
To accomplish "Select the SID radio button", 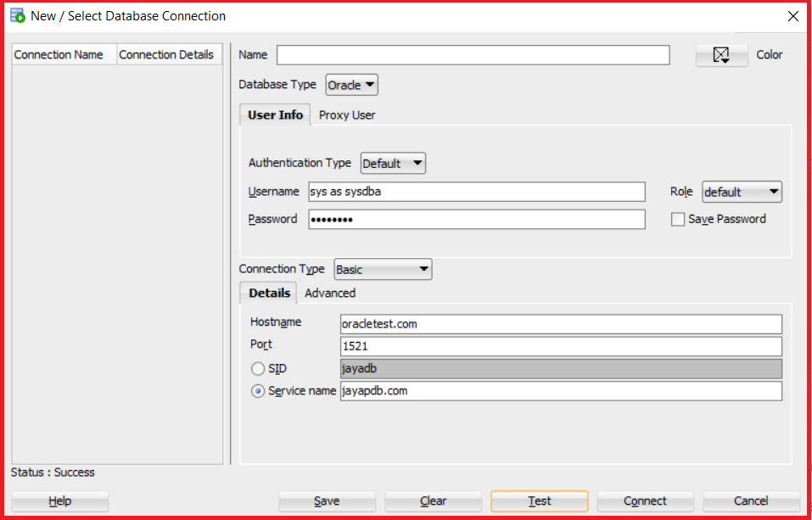I will [x=257, y=369].
